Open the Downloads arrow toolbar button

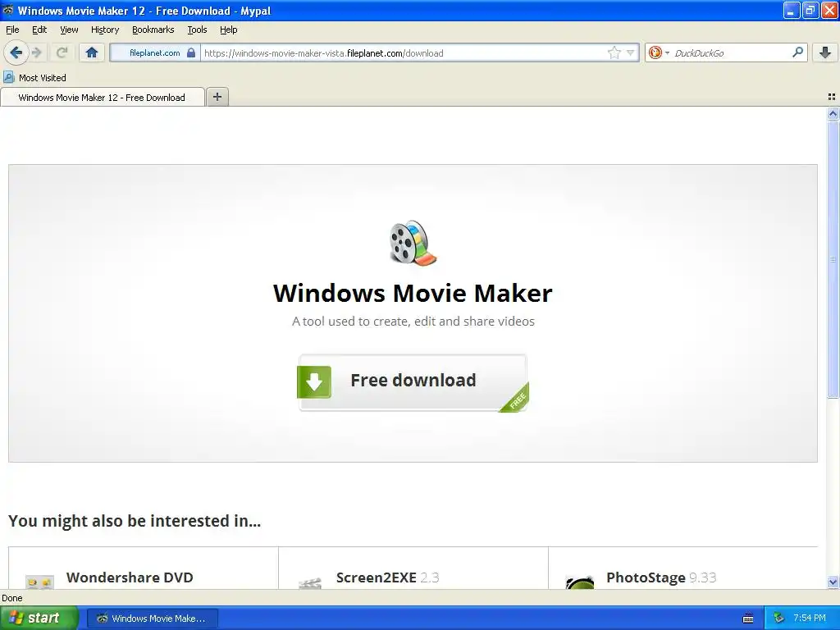click(x=825, y=52)
